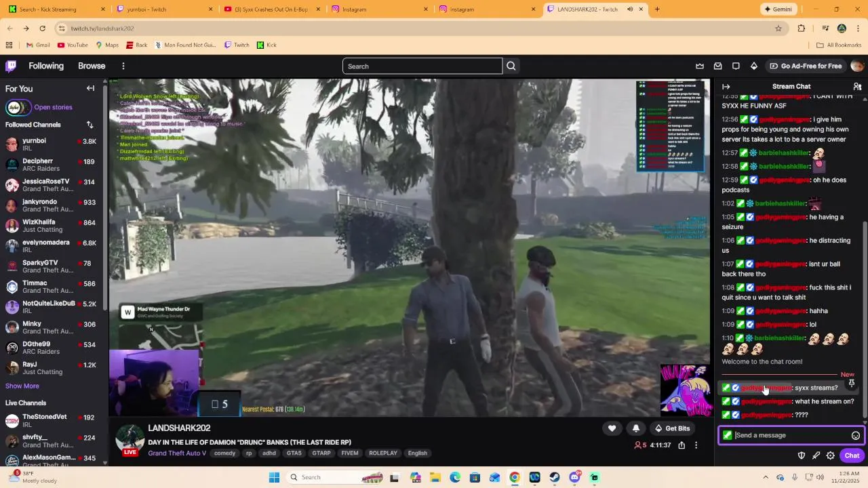Screen dimensions: 868x488
Task: Open Grand Theft Auto V category link
Action: [x=177, y=453]
